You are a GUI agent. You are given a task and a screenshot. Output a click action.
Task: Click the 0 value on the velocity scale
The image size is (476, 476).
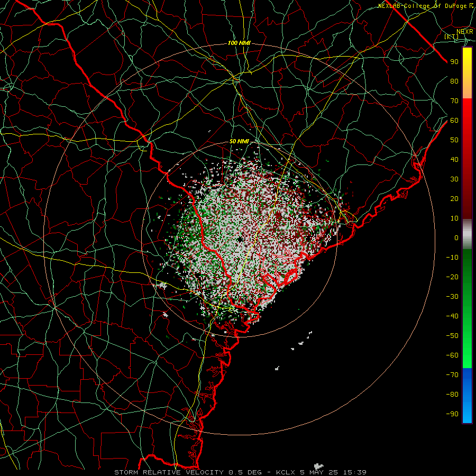456,238
